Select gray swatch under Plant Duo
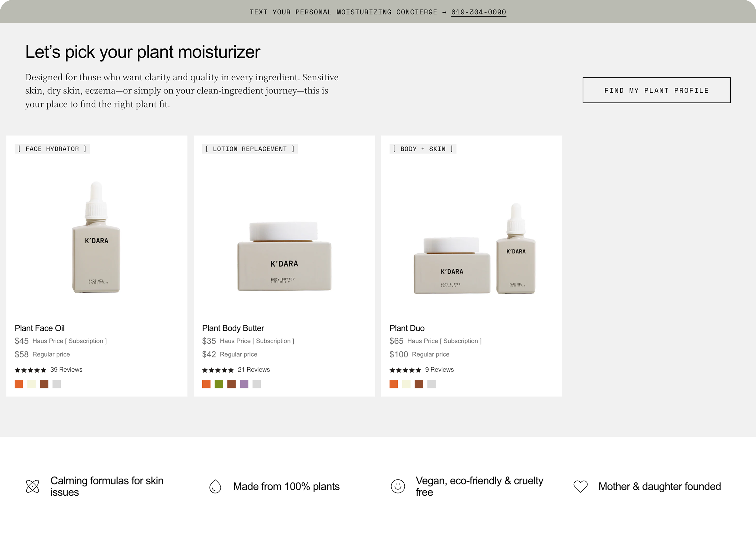Viewport: 756px width, 535px height. click(431, 384)
